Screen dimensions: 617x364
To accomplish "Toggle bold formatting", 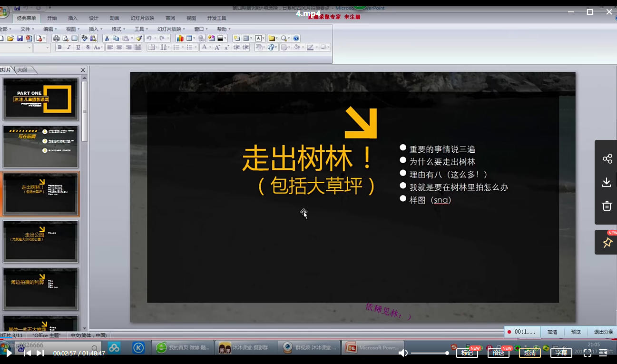I will (x=60, y=47).
